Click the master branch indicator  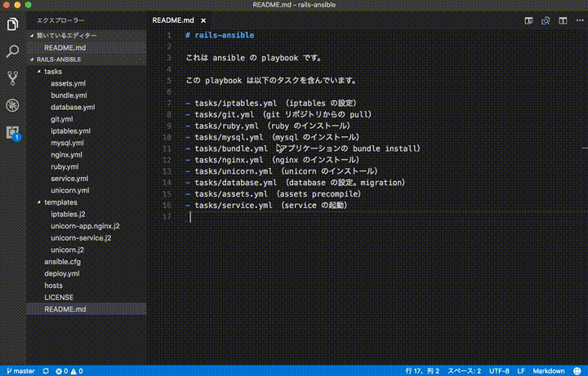(x=20, y=371)
